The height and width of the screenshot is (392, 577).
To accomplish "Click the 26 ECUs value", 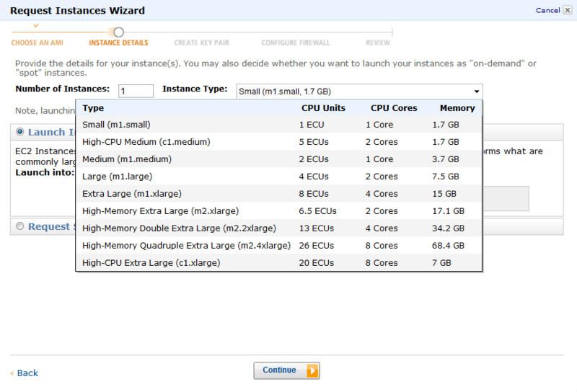I will point(317,246).
